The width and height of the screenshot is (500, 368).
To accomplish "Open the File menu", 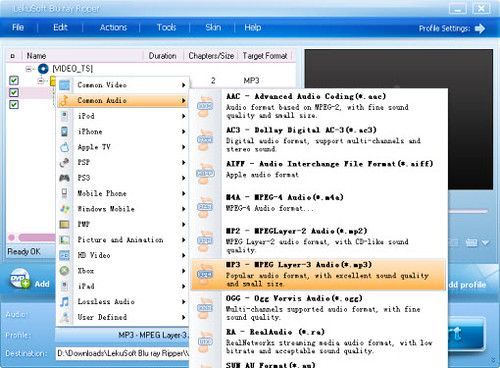I will (18, 27).
